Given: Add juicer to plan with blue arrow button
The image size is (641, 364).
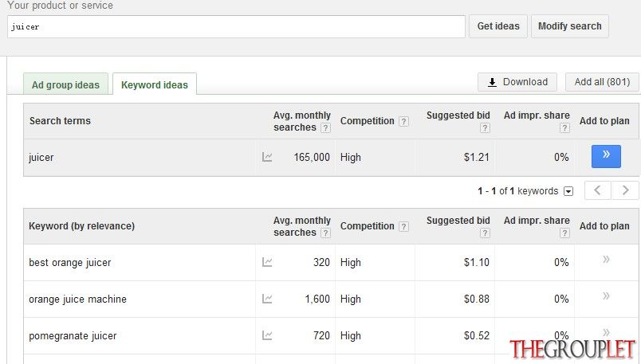Looking at the screenshot, I should tap(606, 156).
